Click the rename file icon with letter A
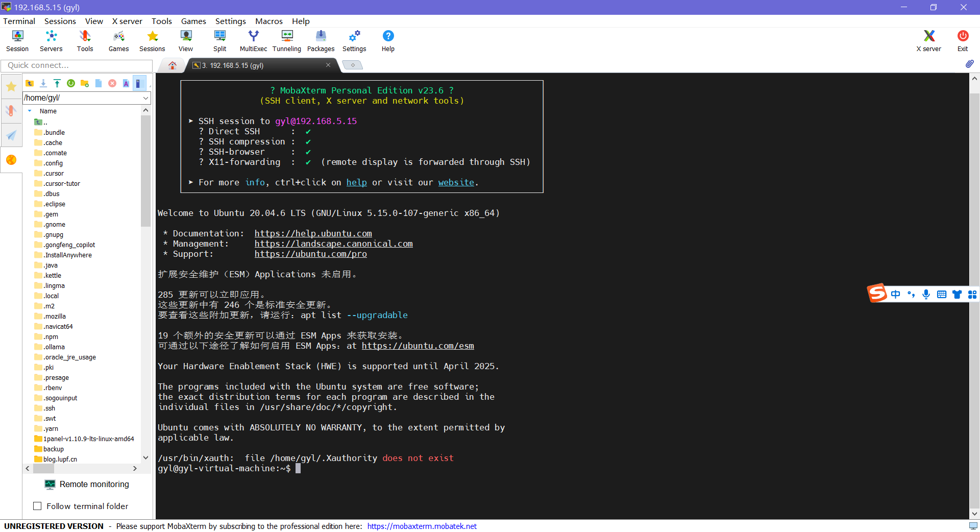Viewport: 980px width, 532px height. [x=126, y=83]
